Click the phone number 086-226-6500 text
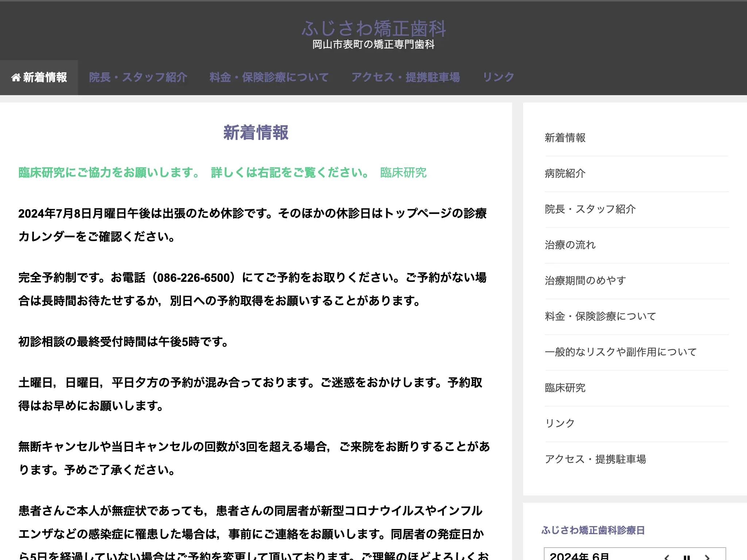The height and width of the screenshot is (560, 747). click(x=193, y=278)
